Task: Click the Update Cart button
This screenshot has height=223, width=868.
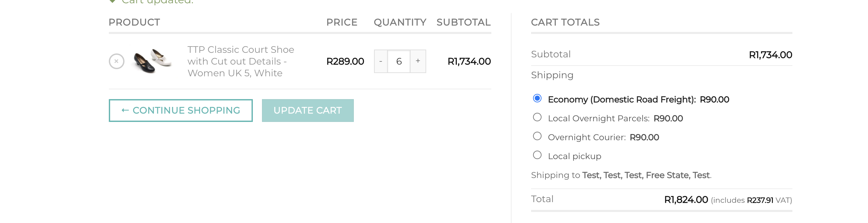Action: point(308,110)
